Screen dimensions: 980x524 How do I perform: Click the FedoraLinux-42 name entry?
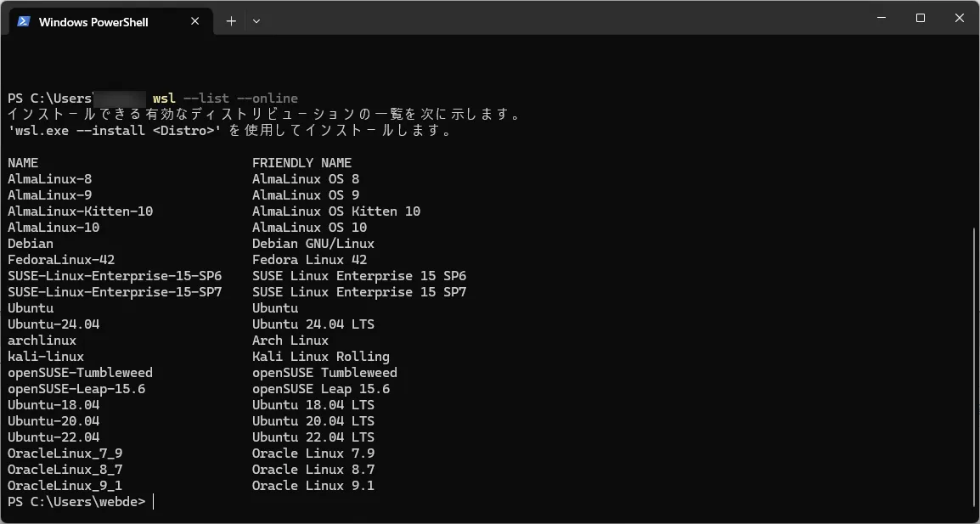(61, 260)
